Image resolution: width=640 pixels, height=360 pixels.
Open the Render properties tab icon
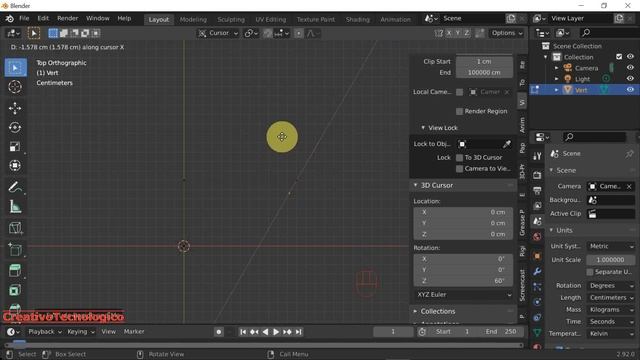click(x=537, y=175)
